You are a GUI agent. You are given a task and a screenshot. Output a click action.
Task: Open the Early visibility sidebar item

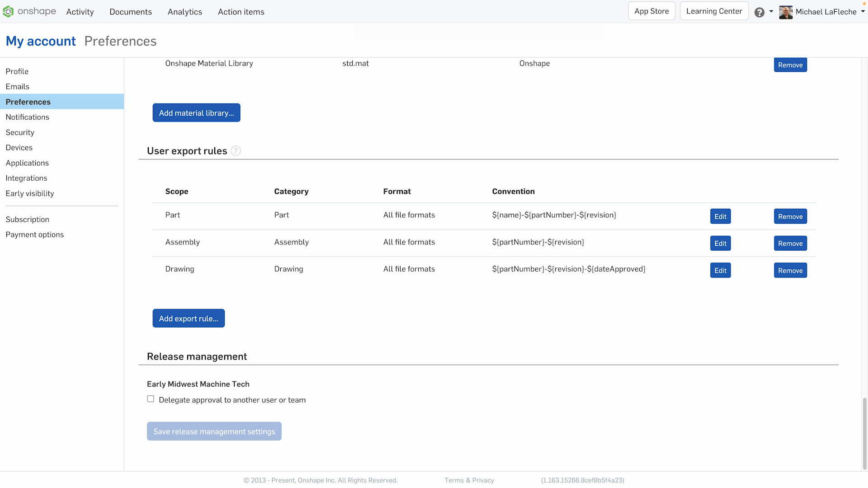coord(30,193)
